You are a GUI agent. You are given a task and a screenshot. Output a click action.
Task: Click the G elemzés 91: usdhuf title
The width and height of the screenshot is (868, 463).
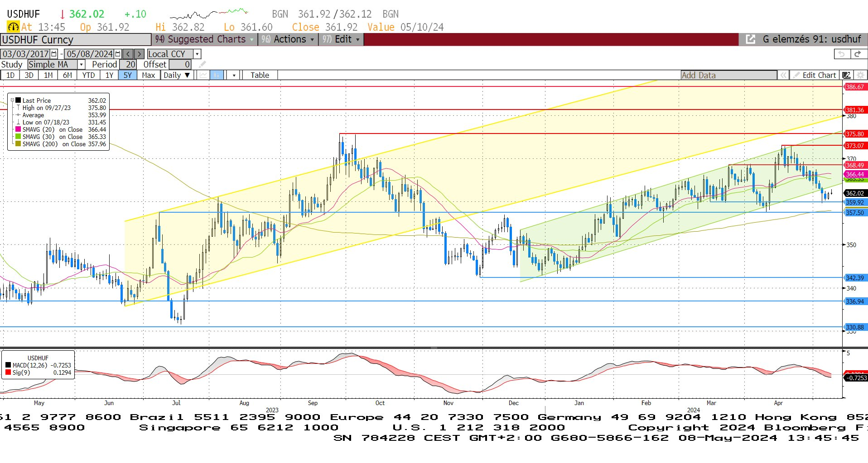coord(812,39)
